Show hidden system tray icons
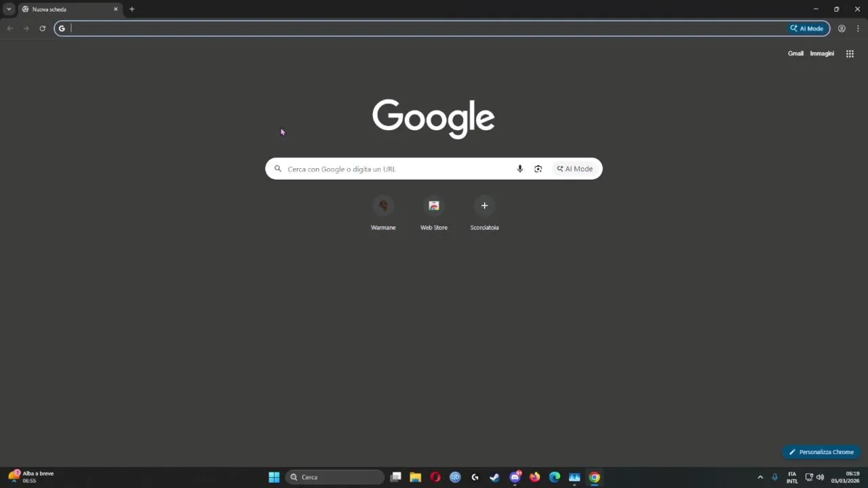This screenshot has height=488, width=868. (x=760, y=477)
